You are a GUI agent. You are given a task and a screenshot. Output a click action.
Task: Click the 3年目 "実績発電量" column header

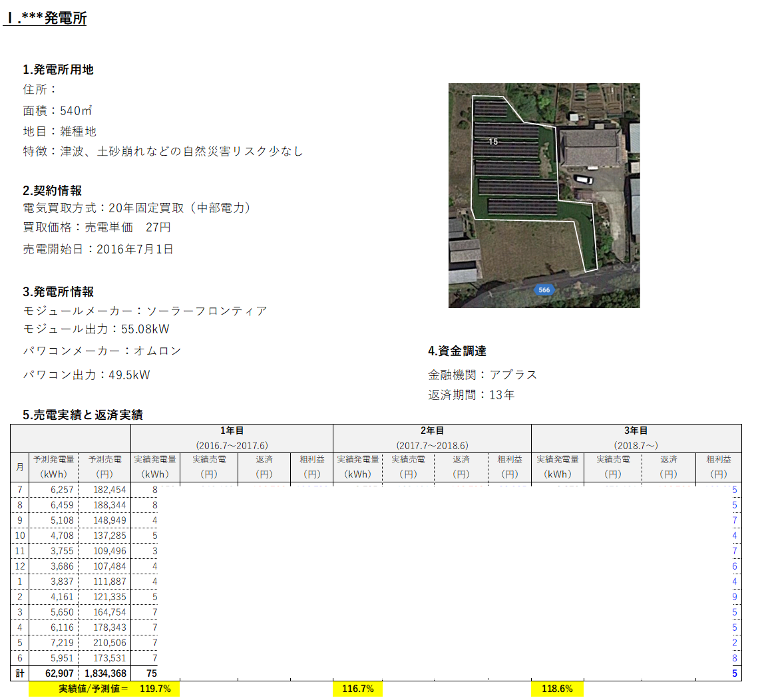coord(558,467)
